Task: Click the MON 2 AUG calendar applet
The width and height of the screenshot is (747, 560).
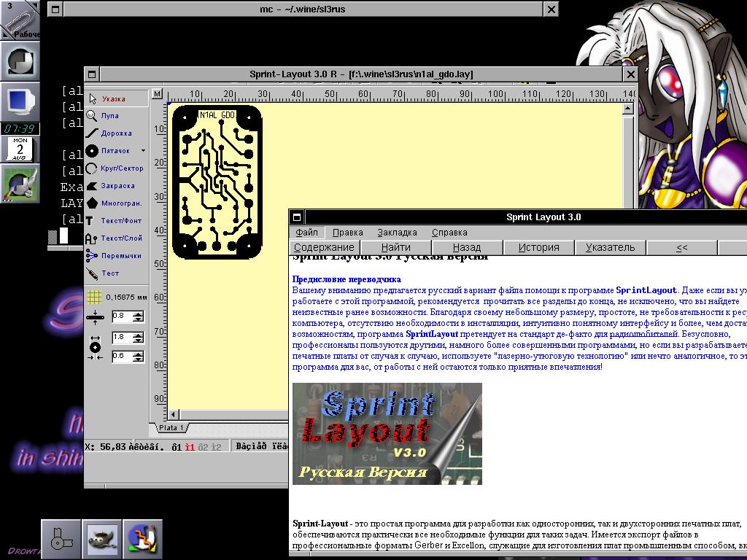Action: (20, 149)
